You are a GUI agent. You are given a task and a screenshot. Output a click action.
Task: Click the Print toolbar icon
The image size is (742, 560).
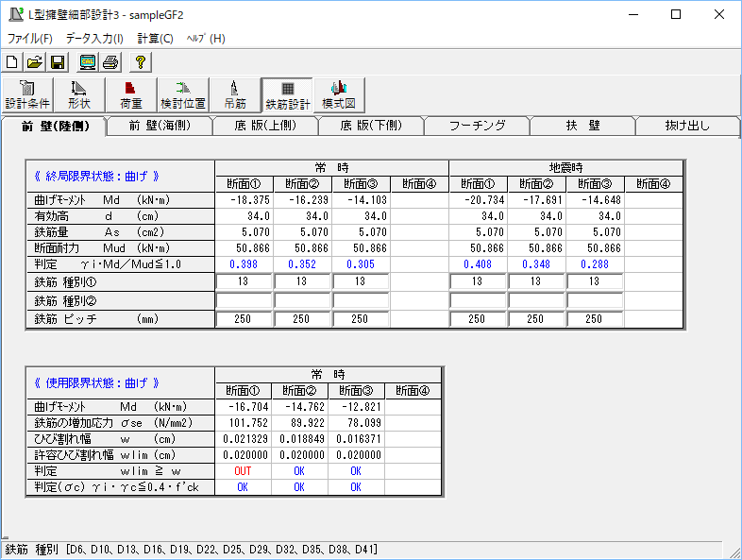(x=110, y=62)
